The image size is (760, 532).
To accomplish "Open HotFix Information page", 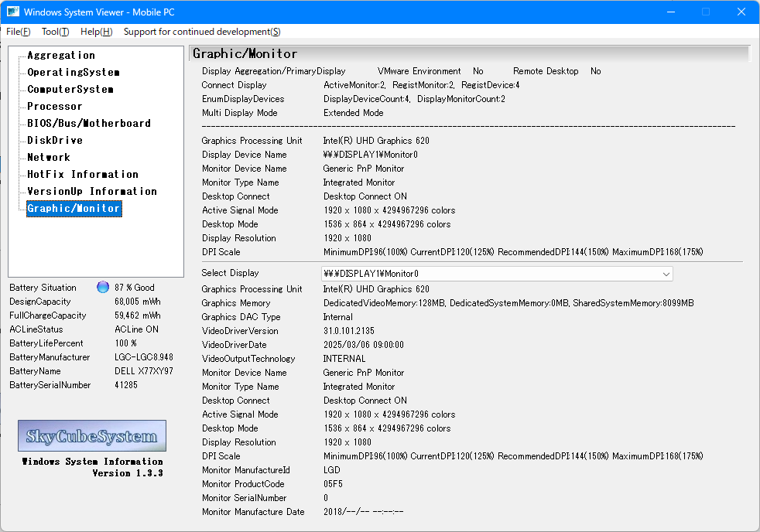I will [x=83, y=175].
